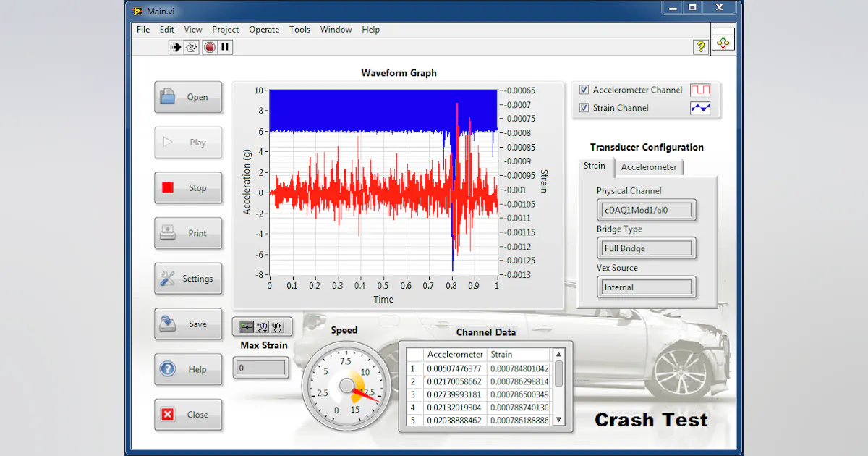The height and width of the screenshot is (456, 868).
Task: Open the Window menu
Action: (336, 30)
